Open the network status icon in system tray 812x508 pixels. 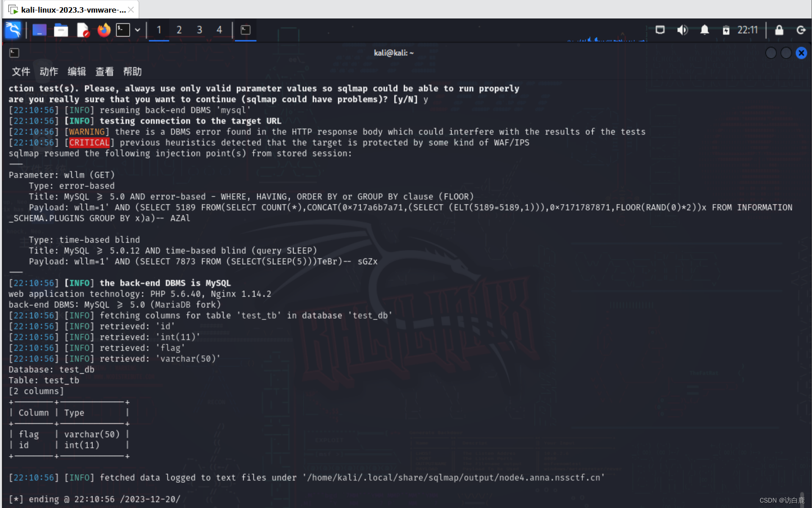660,30
